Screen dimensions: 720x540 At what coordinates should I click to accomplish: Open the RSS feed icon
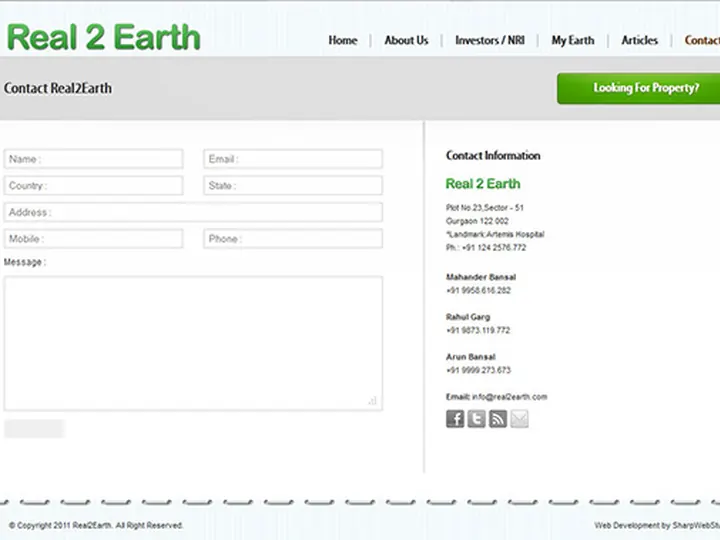(x=498, y=419)
